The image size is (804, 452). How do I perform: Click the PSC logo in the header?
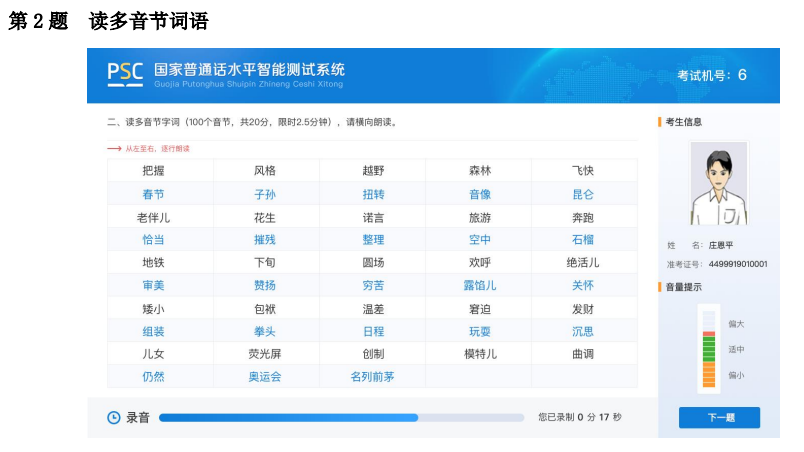(125, 74)
